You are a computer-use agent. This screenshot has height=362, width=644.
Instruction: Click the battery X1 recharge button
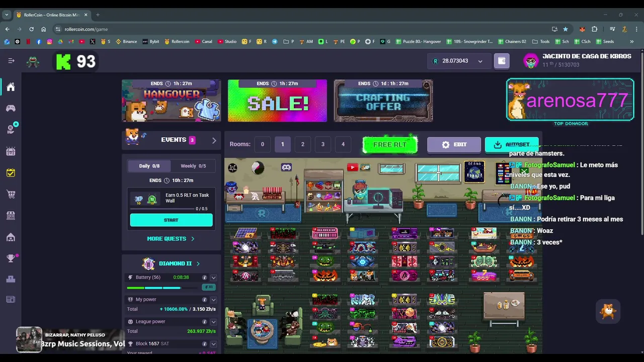pos(208,287)
